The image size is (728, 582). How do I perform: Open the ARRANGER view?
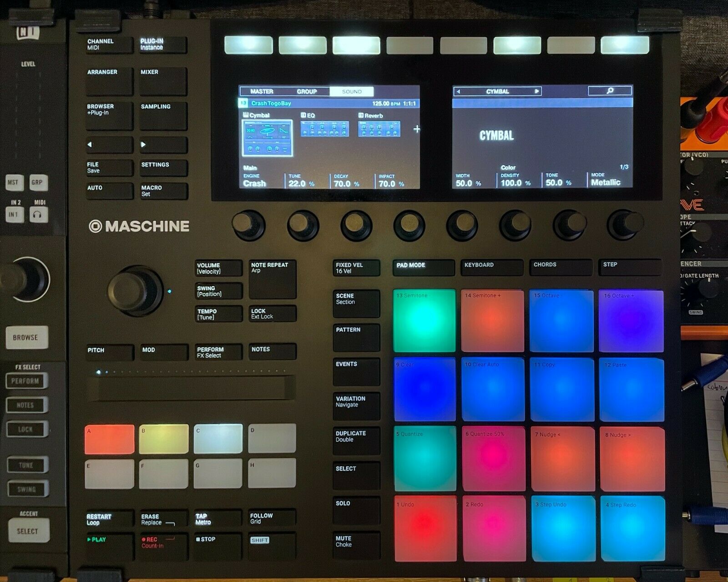[109, 81]
